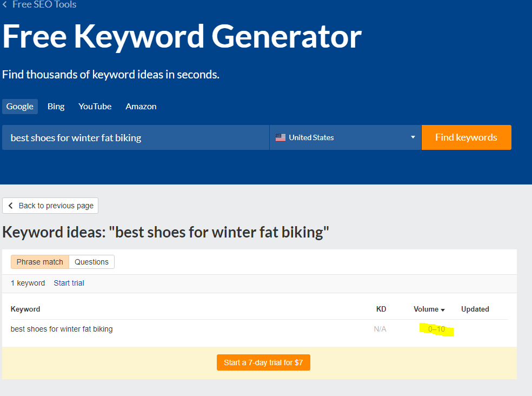
Task: Focus the keyword search input field
Action: [136, 137]
